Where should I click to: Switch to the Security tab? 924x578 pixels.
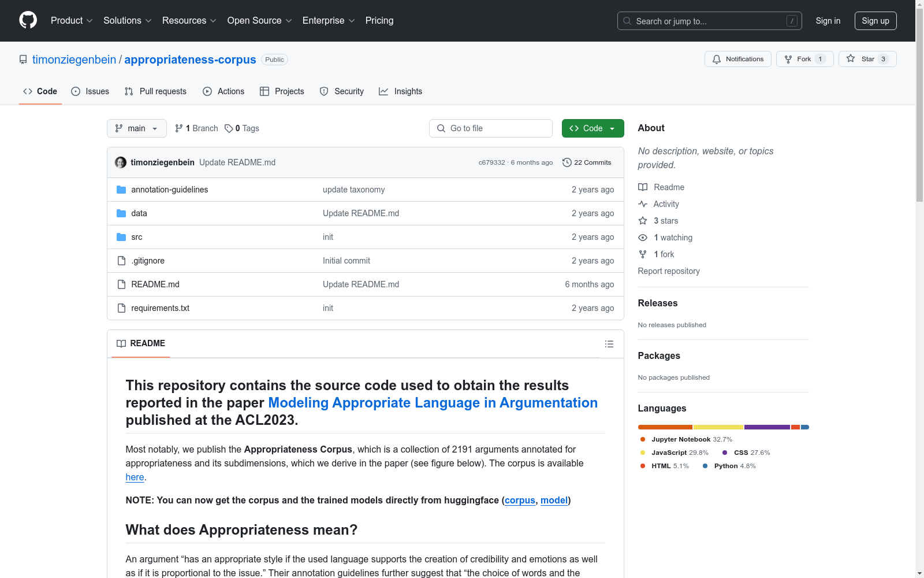click(x=342, y=91)
